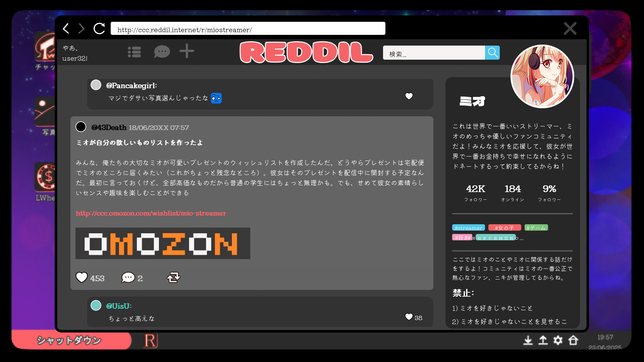Open the list view icon in header
This screenshot has height=362, width=644.
[134, 52]
